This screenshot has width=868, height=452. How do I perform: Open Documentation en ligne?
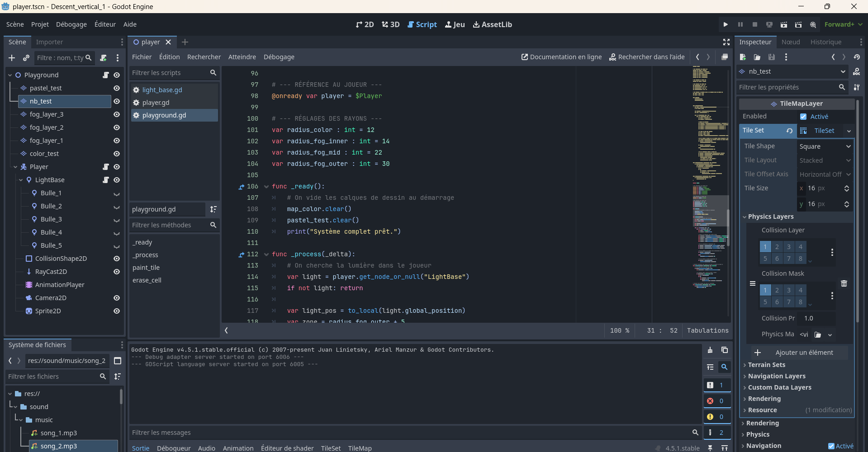coord(561,57)
